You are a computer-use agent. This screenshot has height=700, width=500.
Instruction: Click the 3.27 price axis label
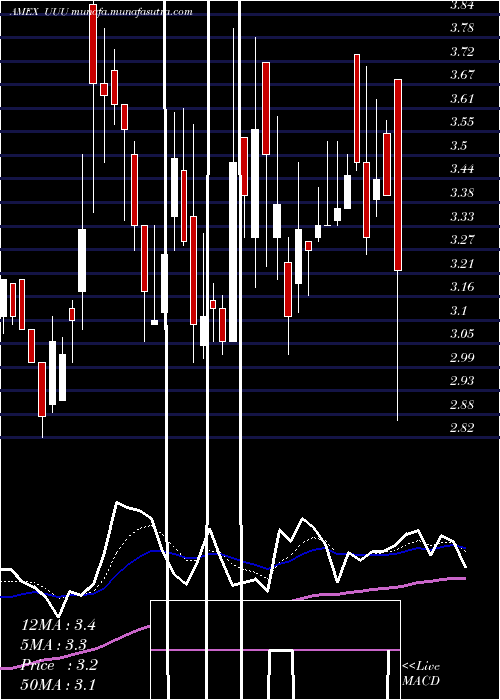coord(462,240)
